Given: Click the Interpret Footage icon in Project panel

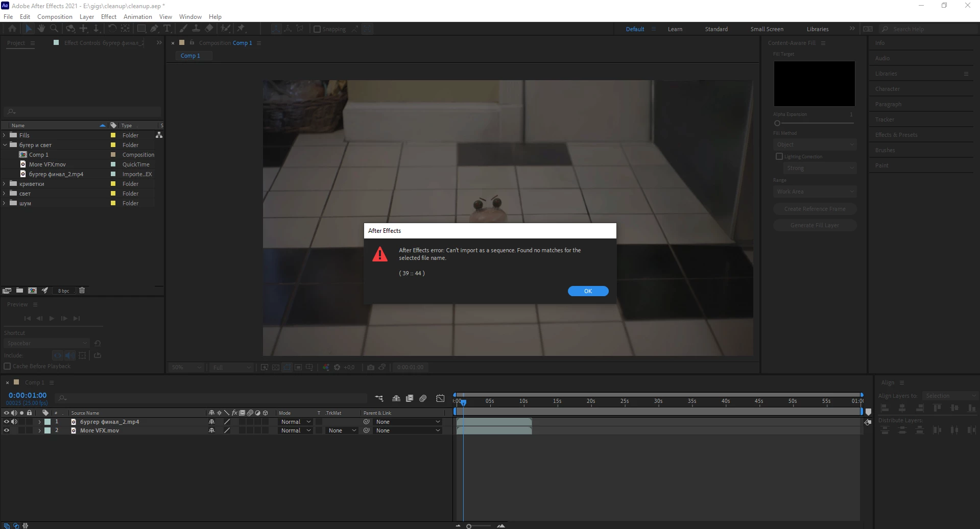Looking at the screenshot, I should [7, 291].
